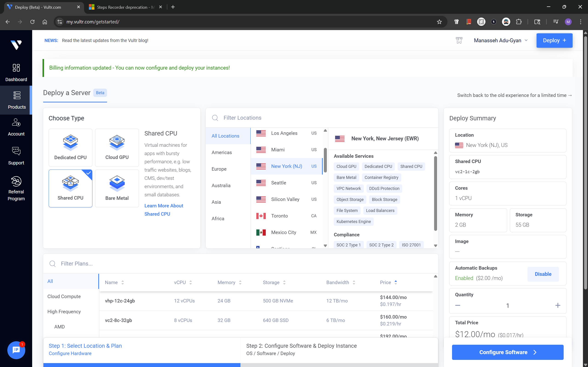Select Dedicated CPU server type
The width and height of the screenshot is (588, 367).
tap(70, 148)
